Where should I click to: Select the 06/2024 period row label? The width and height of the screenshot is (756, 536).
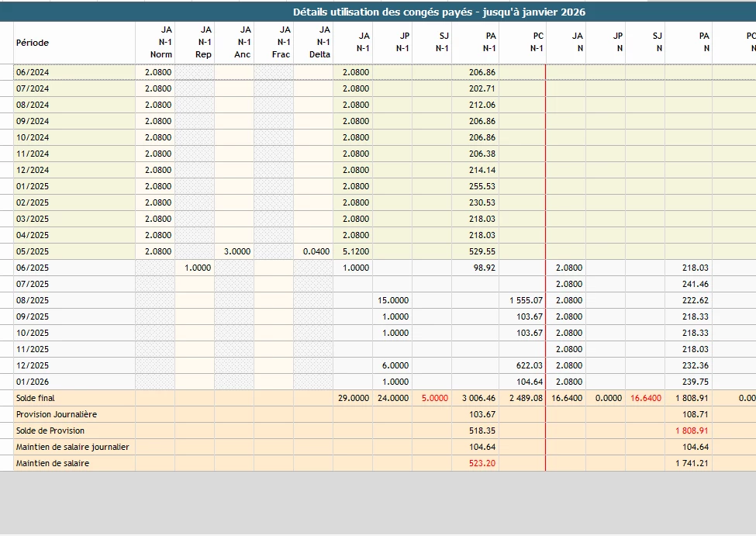[x=33, y=72]
